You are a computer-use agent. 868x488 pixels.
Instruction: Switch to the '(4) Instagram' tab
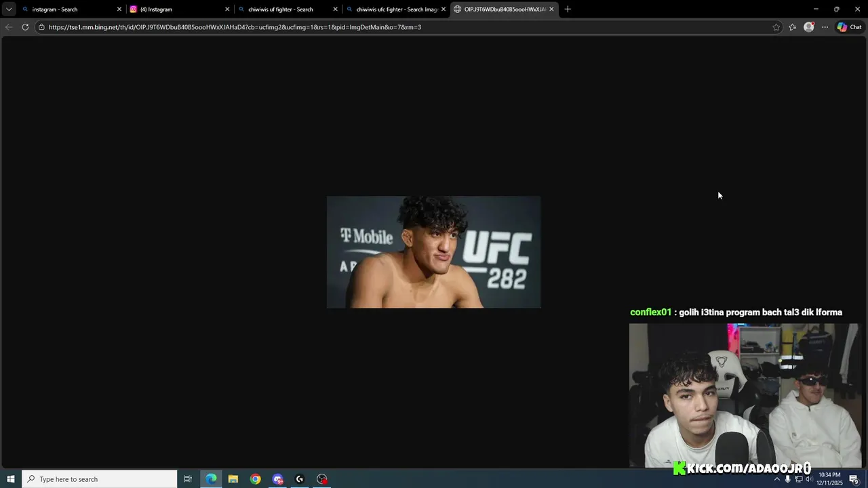180,9
